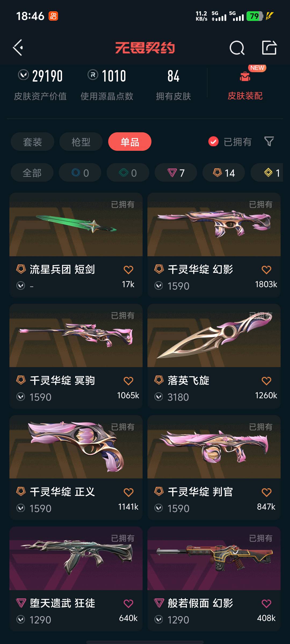Filter by orange tier chip showing 14
290x644 pixels.
pos(224,173)
